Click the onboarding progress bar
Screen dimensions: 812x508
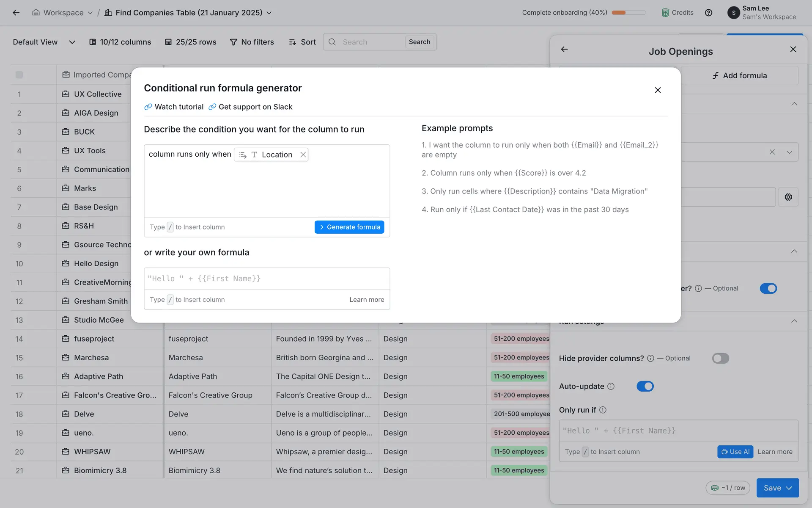(x=628, y=13)
